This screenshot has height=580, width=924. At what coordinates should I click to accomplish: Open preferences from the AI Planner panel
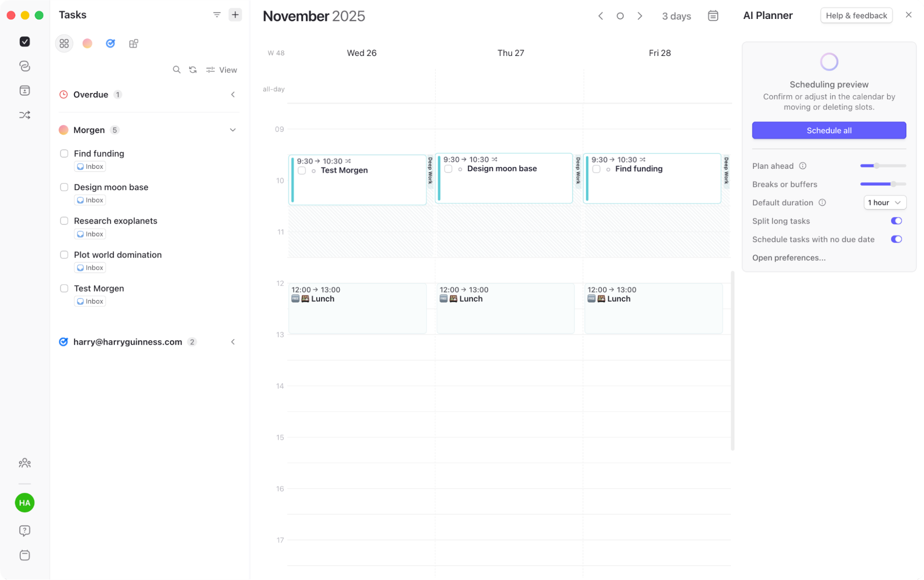[789, 258]
